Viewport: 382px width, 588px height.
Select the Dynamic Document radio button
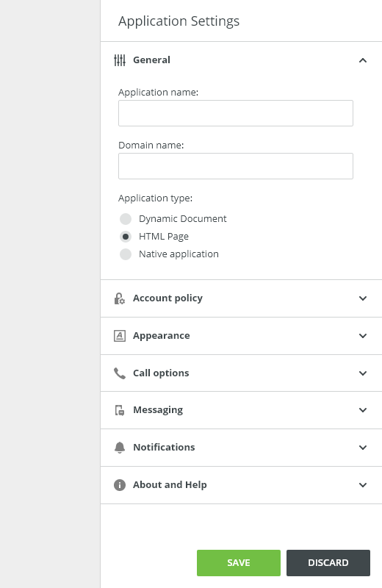[x=126, y=218]
